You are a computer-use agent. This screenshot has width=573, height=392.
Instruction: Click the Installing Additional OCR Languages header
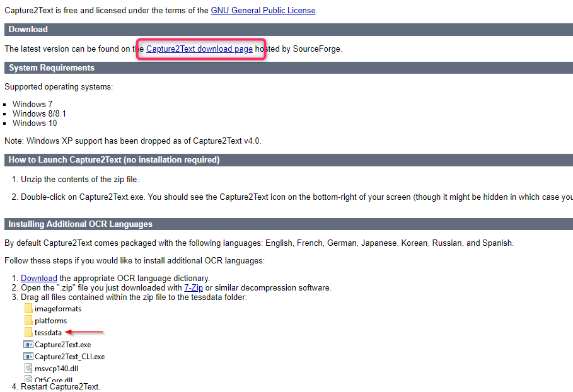pyautogui.click(x=81, y=224)
